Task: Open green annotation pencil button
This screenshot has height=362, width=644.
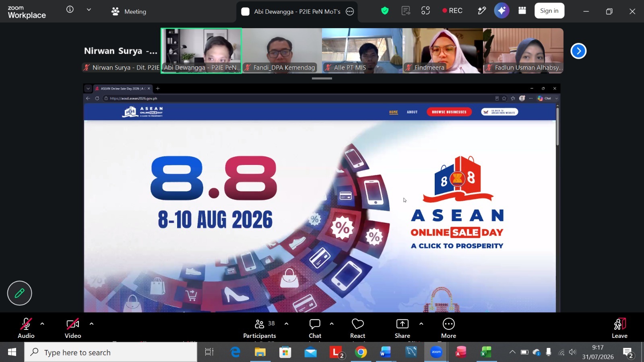Action: 19,293
